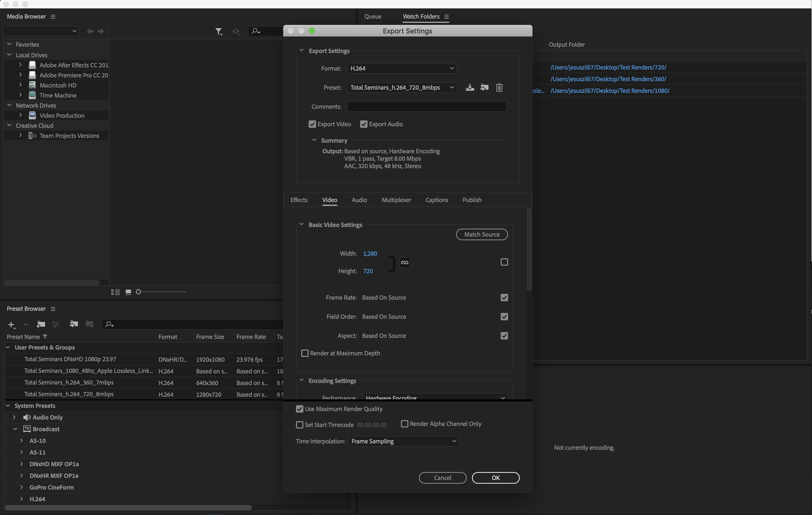Switch Media Browser to list view
Screen dimensions: 812x515
click(x=115, y=292)
